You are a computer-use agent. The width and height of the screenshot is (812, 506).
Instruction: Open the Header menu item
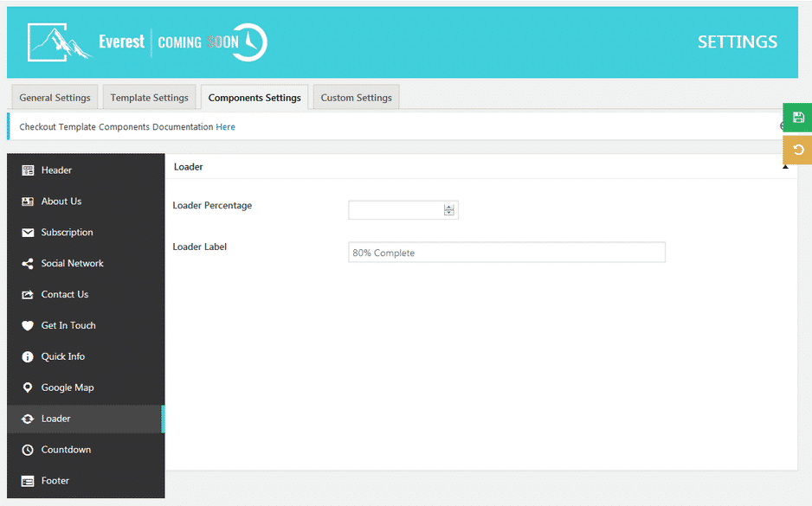[86, 170]
